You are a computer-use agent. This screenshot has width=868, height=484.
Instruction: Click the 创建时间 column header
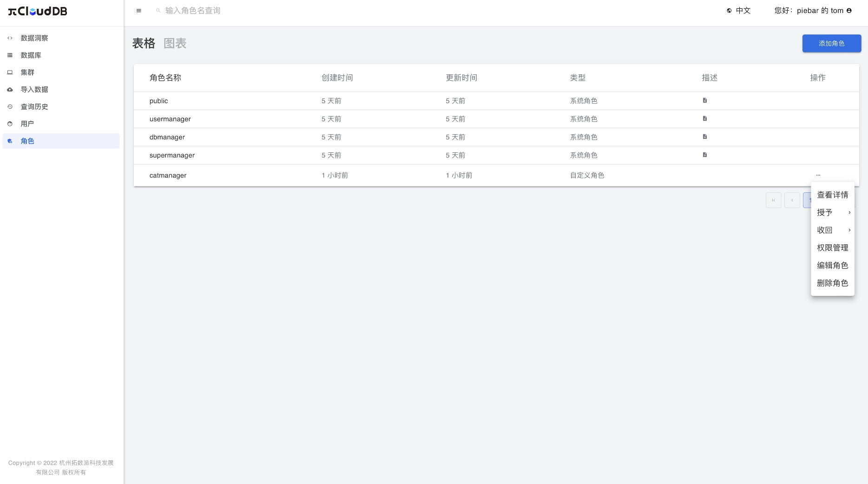pyautogui.click(x=337, y=78)
